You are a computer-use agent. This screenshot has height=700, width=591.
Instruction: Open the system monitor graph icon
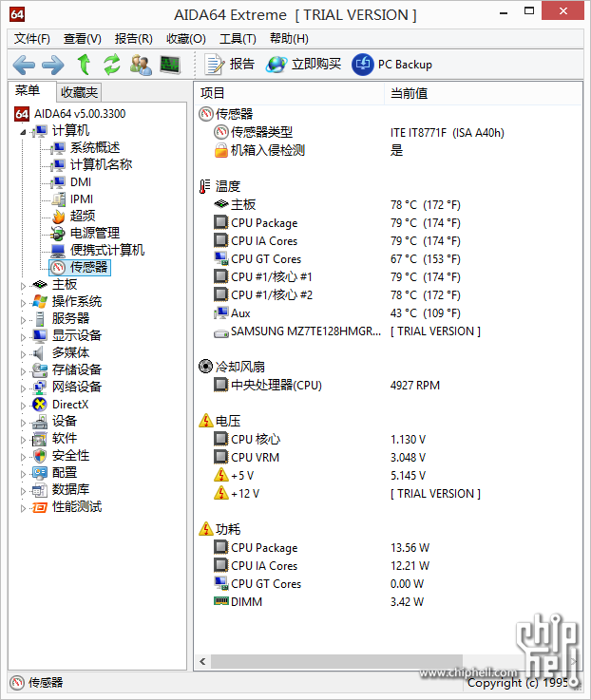(x=170, y=65)
